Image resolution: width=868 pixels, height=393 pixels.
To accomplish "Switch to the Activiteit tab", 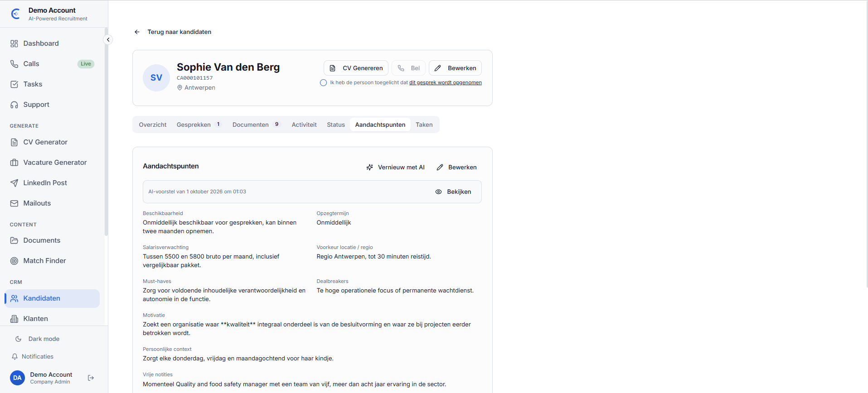I will (304, 125).
